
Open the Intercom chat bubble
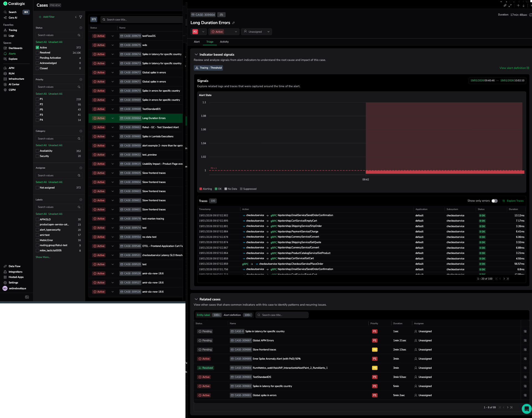tap(526, 409)
